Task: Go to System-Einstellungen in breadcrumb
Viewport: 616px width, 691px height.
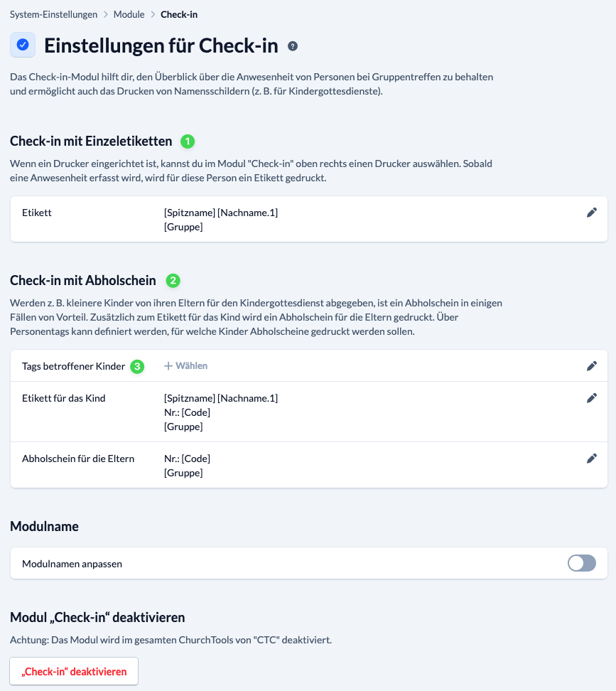Action: point(54,14)
